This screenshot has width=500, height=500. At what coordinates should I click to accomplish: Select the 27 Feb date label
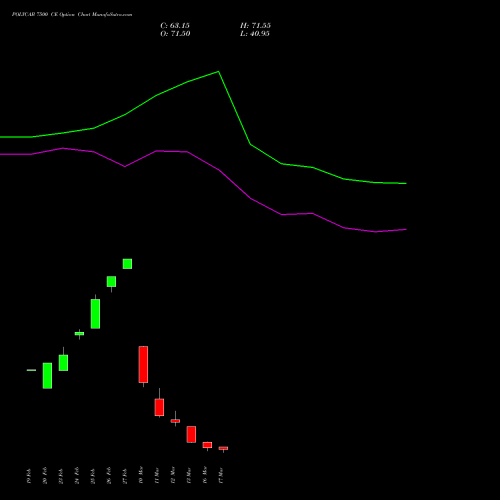tap(125, 476)
